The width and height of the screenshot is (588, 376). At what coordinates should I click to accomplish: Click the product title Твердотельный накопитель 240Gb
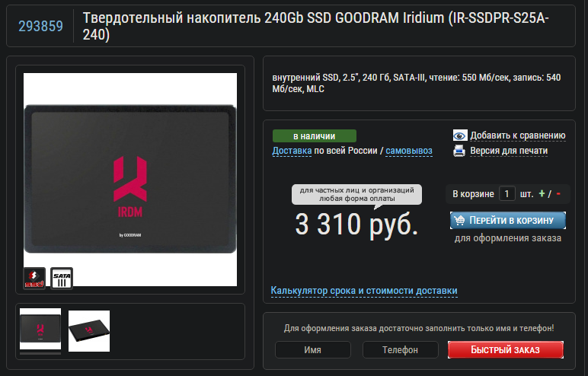(315, 26)
